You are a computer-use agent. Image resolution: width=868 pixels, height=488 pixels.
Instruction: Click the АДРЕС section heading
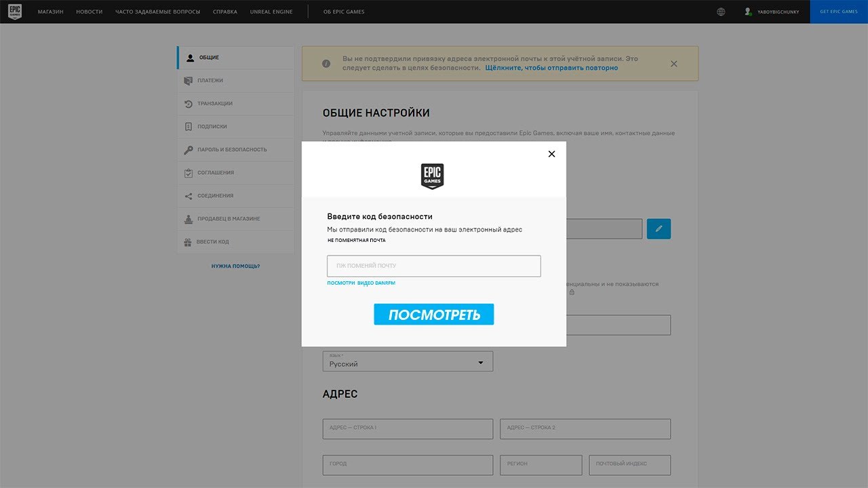(x=340, y=394)
